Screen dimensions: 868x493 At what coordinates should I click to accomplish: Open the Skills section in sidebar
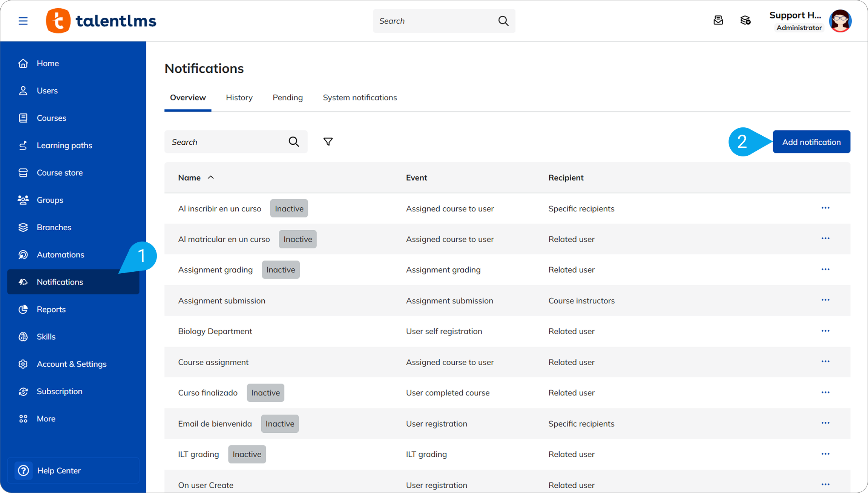(x=46, y=337)
